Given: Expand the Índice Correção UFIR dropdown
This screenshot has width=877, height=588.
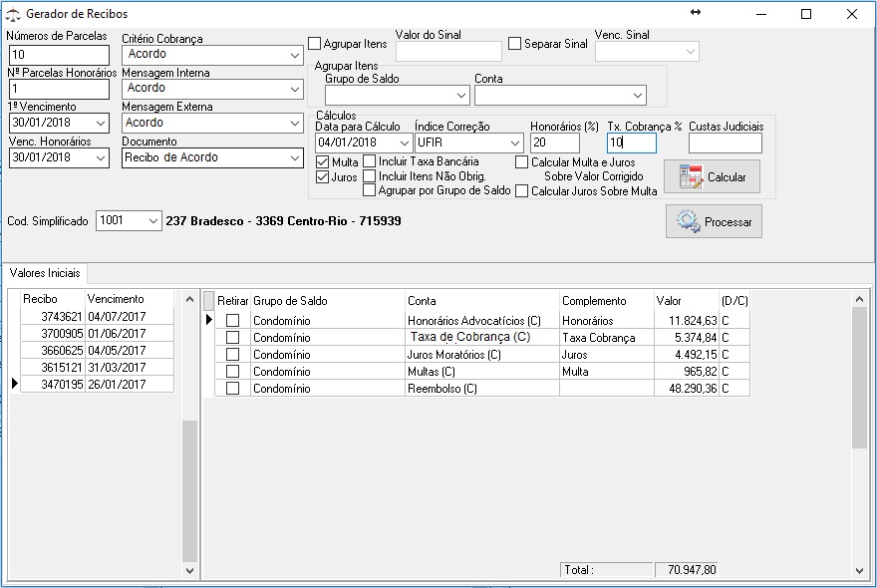Looking at the screenshot, I should (x=514, y=144).
